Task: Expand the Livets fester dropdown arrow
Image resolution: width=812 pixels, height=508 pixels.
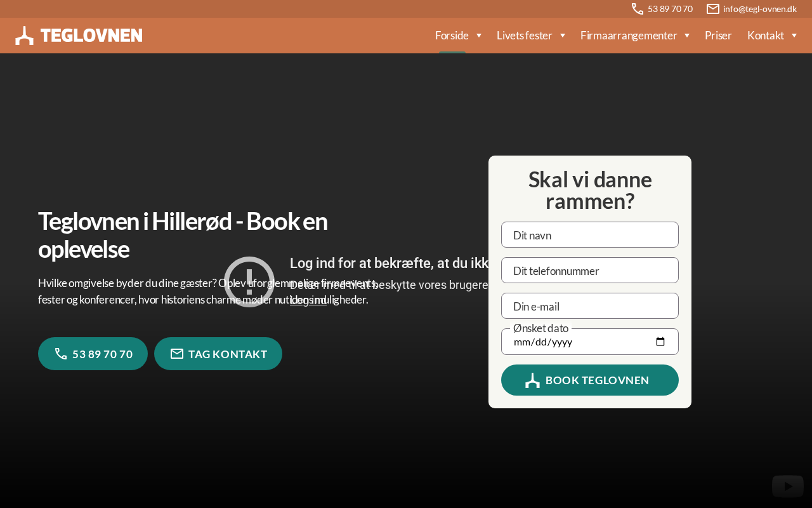Action: [563, 36]
